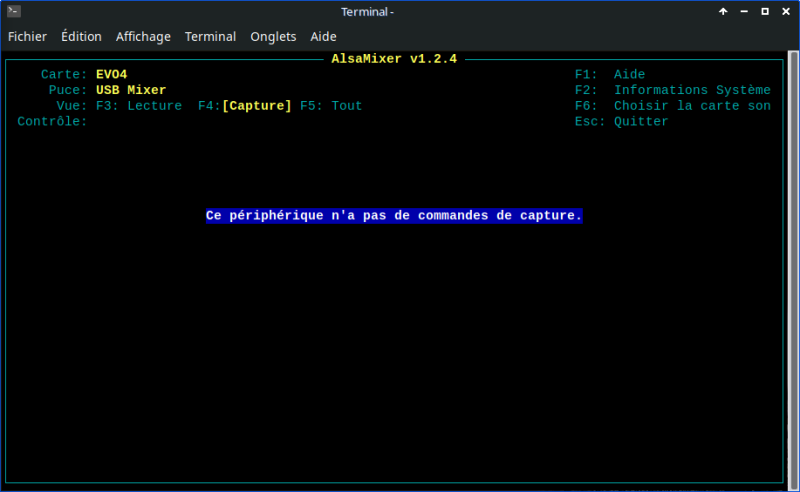Click F6: Choisir la carte son

(x=672, y=106)
